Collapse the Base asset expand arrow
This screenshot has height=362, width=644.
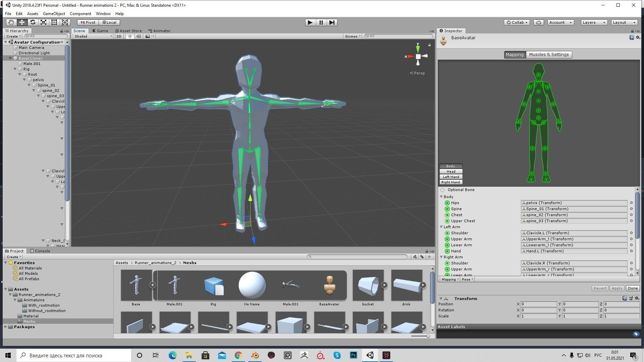coord(152,285)
